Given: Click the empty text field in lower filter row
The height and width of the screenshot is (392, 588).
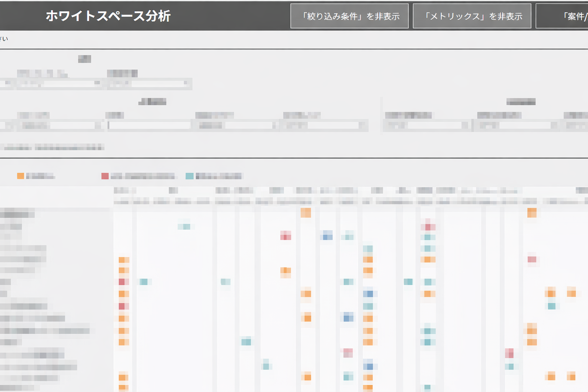Looking at the screenshot, I should pyautogui.click(x=149, y=126).
